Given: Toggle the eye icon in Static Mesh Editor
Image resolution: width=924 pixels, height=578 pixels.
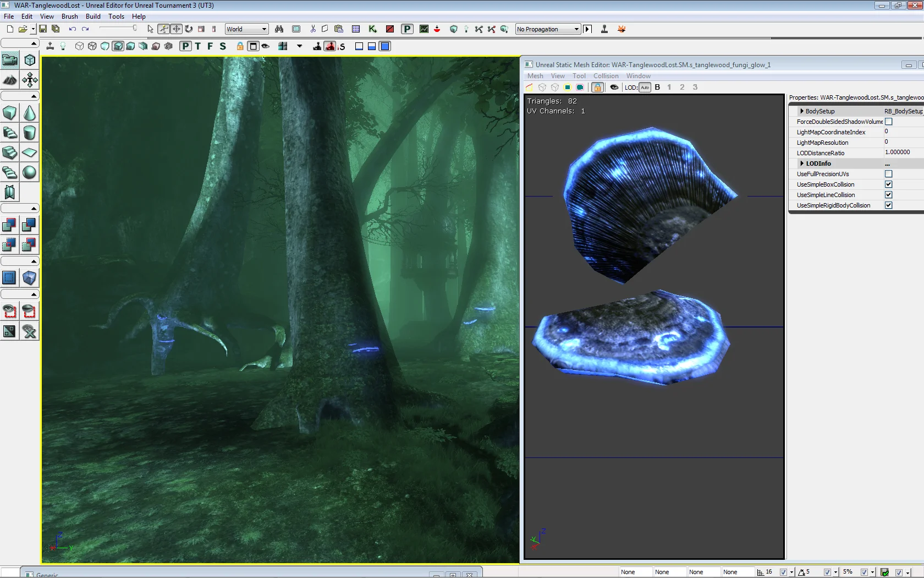Looking at the screenshot, I should pyautogui.click(x=614, y=87).
